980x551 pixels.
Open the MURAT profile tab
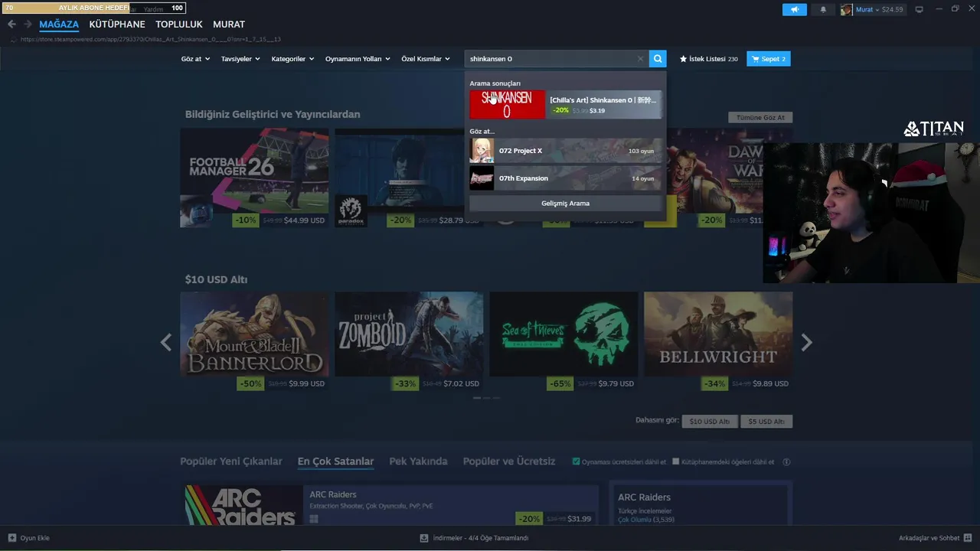pyautogui.click(x=229, y=24)
